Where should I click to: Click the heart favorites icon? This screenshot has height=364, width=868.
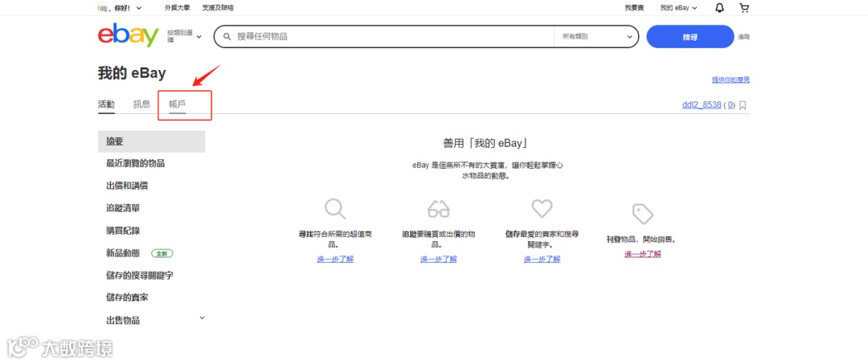(542, 209)
